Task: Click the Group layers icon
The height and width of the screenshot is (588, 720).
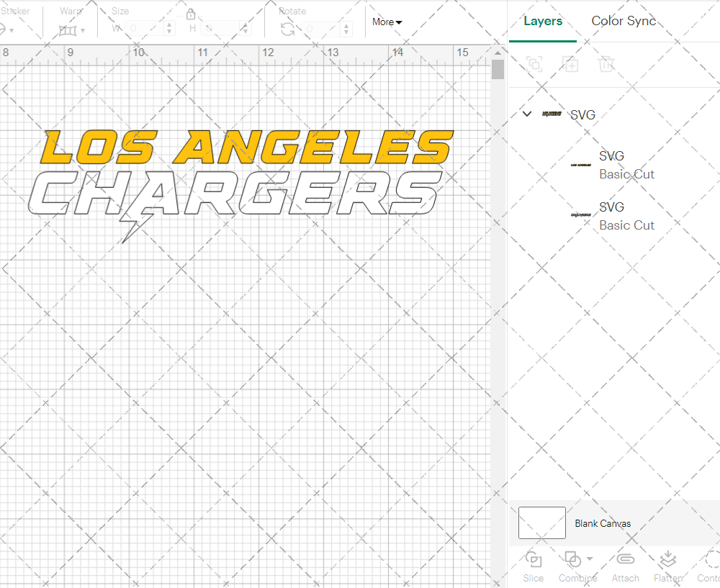Action: click(x=534, y=64)
